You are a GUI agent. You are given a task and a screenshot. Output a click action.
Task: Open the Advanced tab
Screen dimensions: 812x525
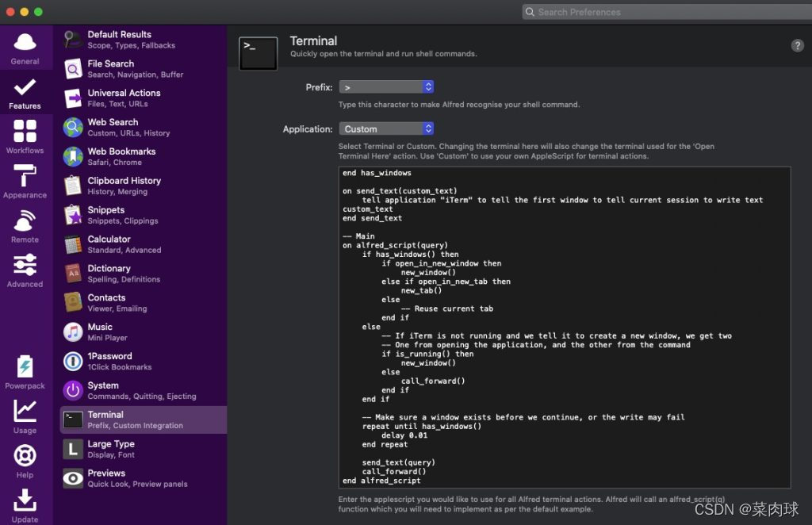click(25, 270)
